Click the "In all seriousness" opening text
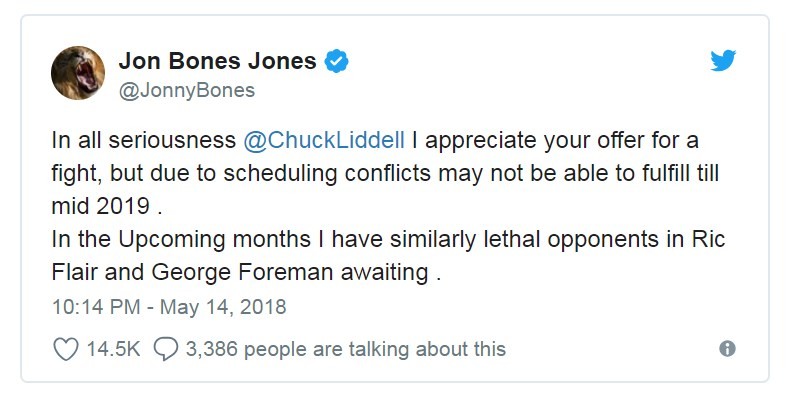The width and height of the screenshot is (787, 396). coord(144,141)
